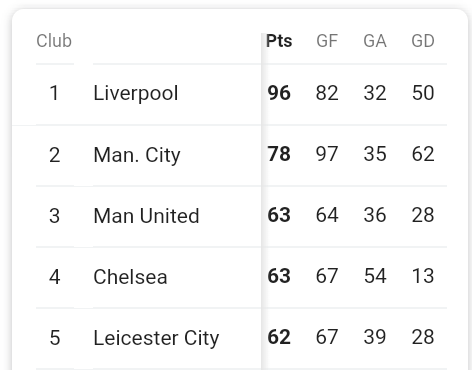Select Liverpool's 32 goals against value
Screen dimensions: 472x370
(x=375, y=93)
